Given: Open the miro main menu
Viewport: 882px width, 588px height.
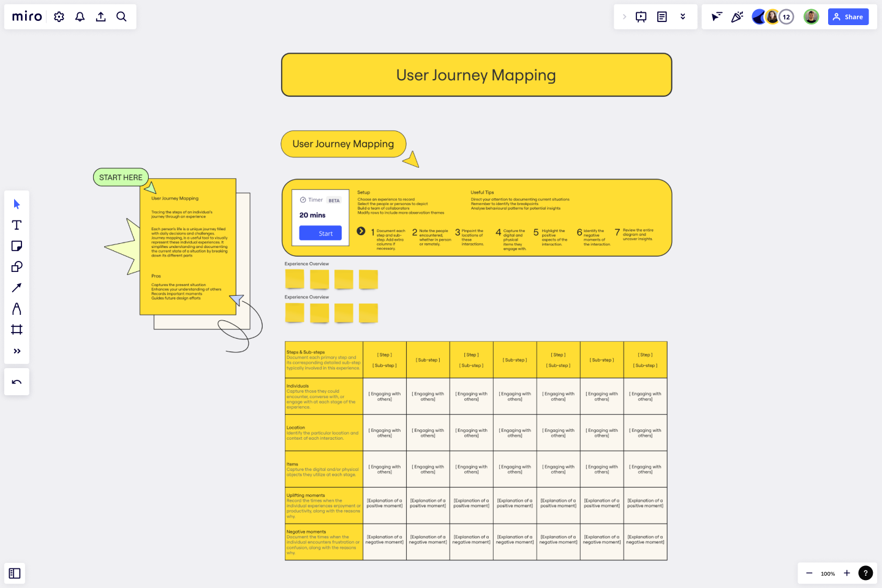Looking at the screenshot, I should [x=26, y=17].
